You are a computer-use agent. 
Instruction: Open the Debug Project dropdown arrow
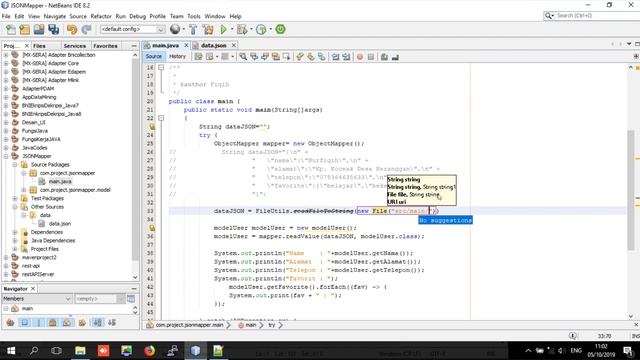tap(251, 29)
